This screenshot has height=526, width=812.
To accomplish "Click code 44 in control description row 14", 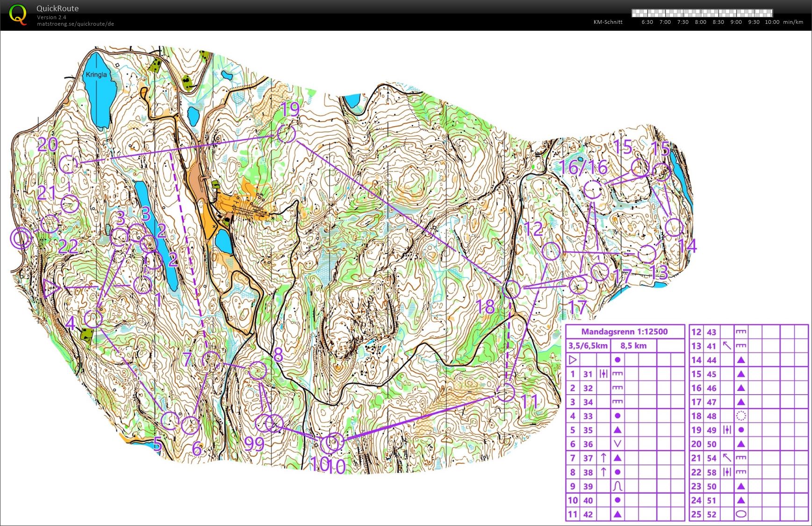I will (x=711, y=360).
